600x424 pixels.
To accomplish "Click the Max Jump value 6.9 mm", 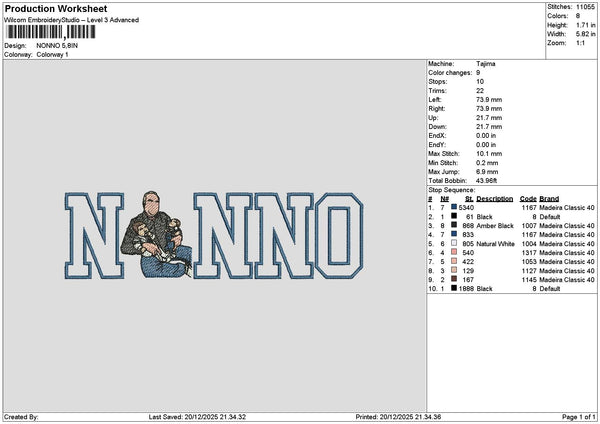I will coord(487,172).
